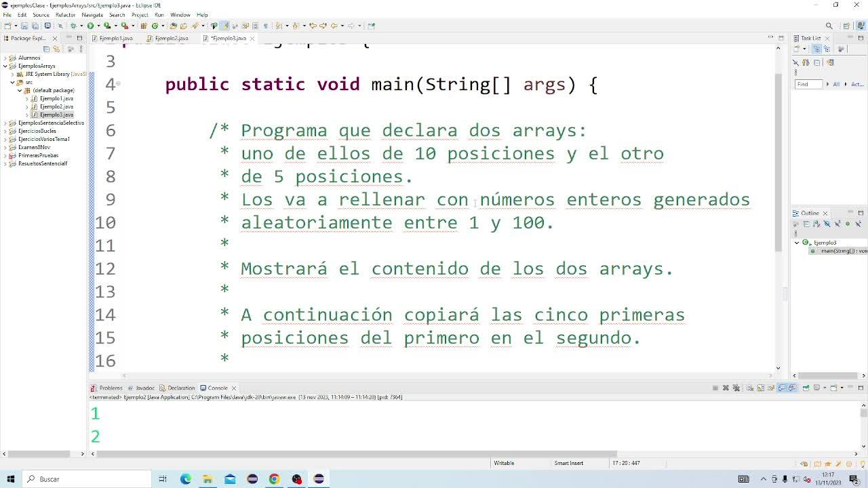This screenshot has height=488, width=868.
Task: Toggle Show Whitespace Characters pilcrow icon
Action: [x=266, y=26]
